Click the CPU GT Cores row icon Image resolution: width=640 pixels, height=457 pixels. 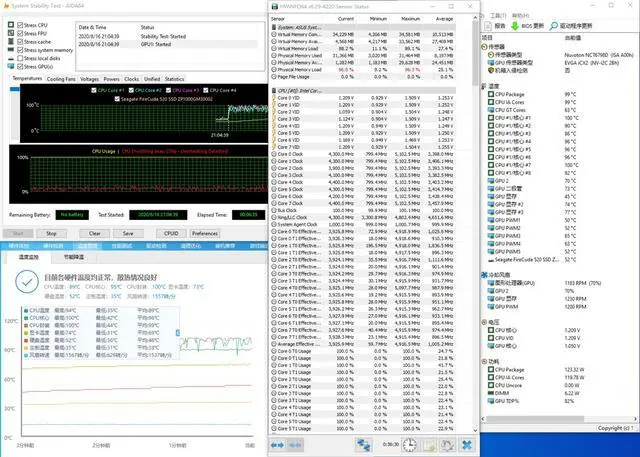coord(491,110)
